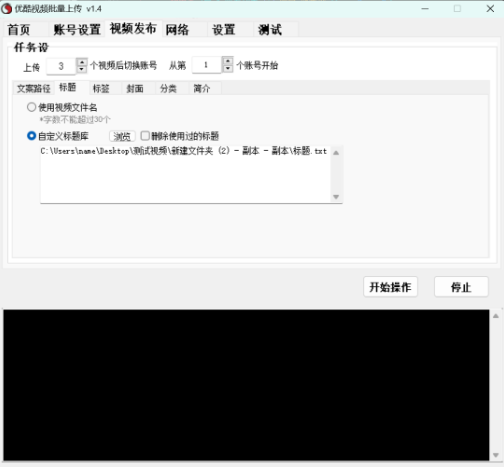This screenshot has width=504, height=467.
Task: Click inside the title file path textbox
Action: click(x=185, y=174)
